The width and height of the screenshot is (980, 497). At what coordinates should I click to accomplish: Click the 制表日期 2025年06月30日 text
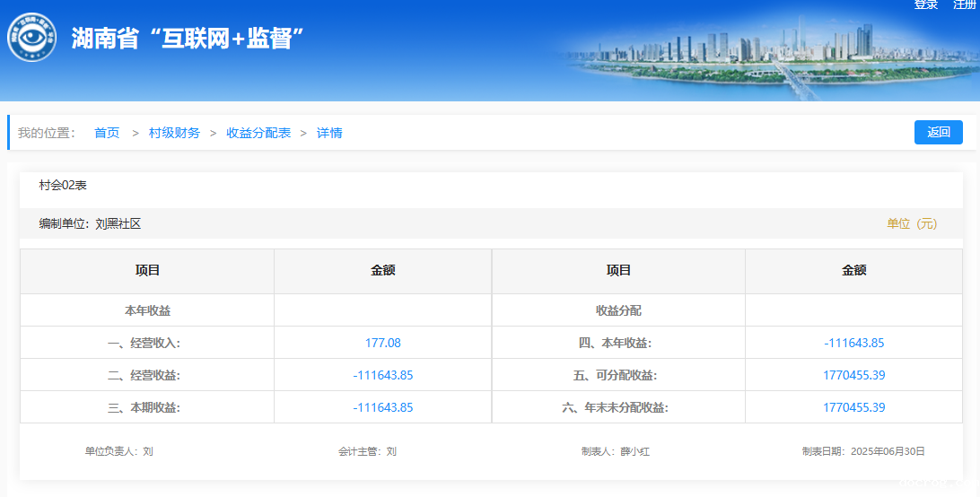pyautogui.click(x=862, y=451)
